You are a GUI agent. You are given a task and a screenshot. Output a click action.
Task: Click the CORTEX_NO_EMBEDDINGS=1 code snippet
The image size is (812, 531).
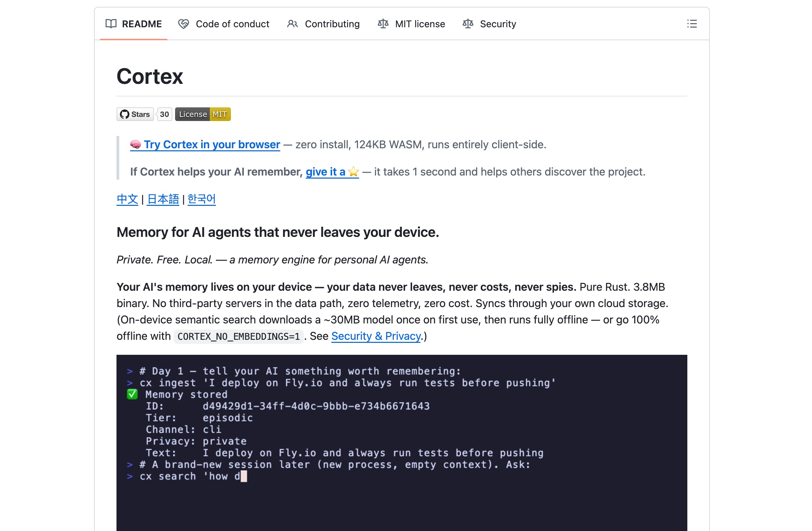pyautogui.click(x=238, y=337)
